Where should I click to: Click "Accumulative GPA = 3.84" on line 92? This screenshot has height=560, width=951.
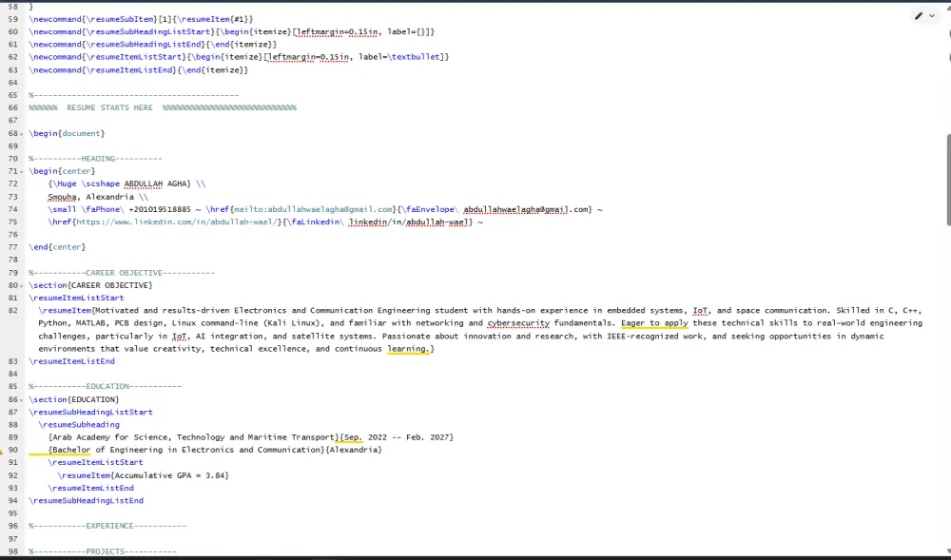[x=170, y=475]
